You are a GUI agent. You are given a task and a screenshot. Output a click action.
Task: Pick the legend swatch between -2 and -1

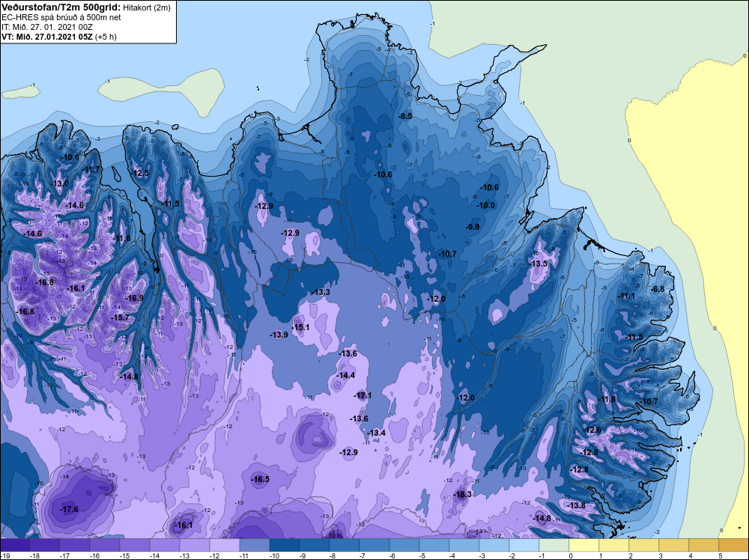524,545
